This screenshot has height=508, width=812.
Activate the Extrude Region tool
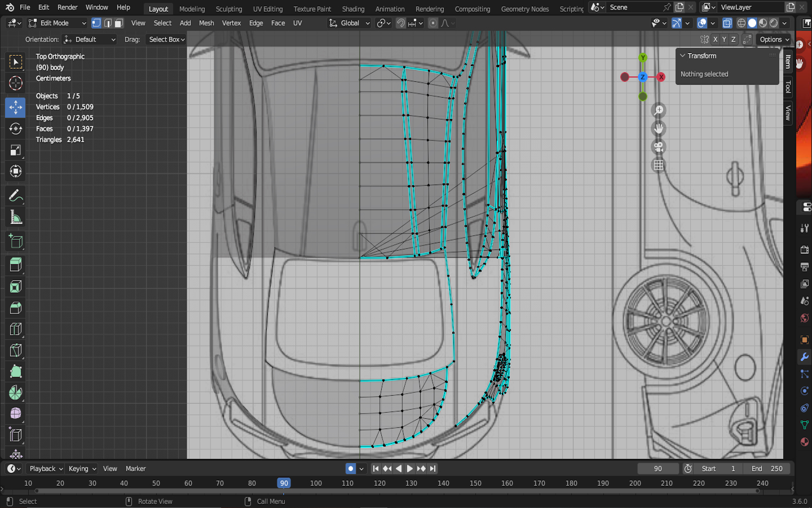tap(15, 264)
